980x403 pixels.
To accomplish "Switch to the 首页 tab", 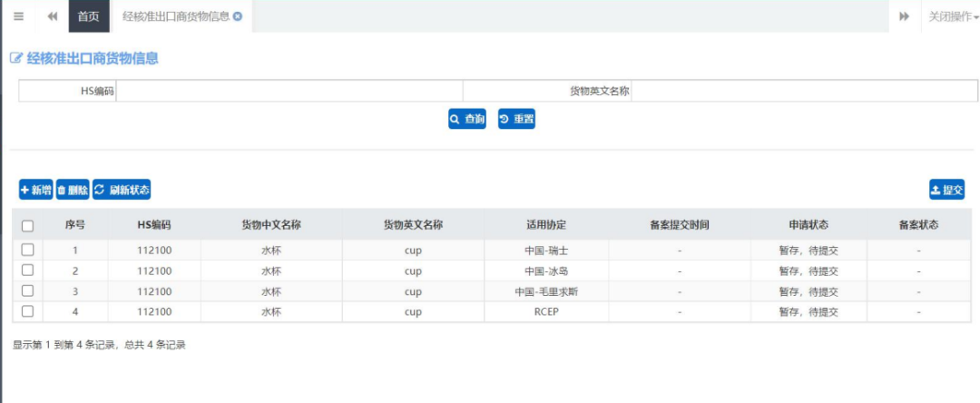I will coord(88,16).
